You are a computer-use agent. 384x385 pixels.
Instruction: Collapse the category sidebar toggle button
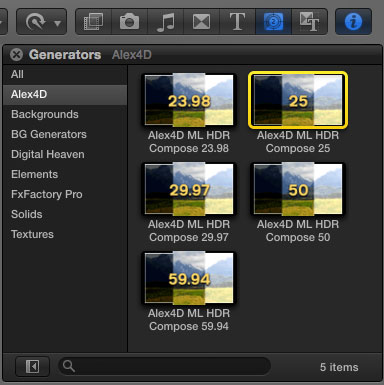click(33, 367)
